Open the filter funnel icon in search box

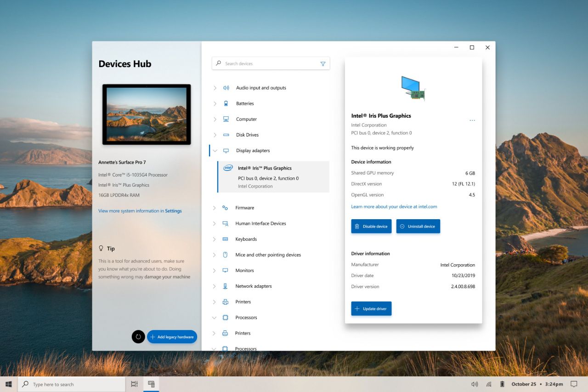pyautogui.click(x=323, y=64)
